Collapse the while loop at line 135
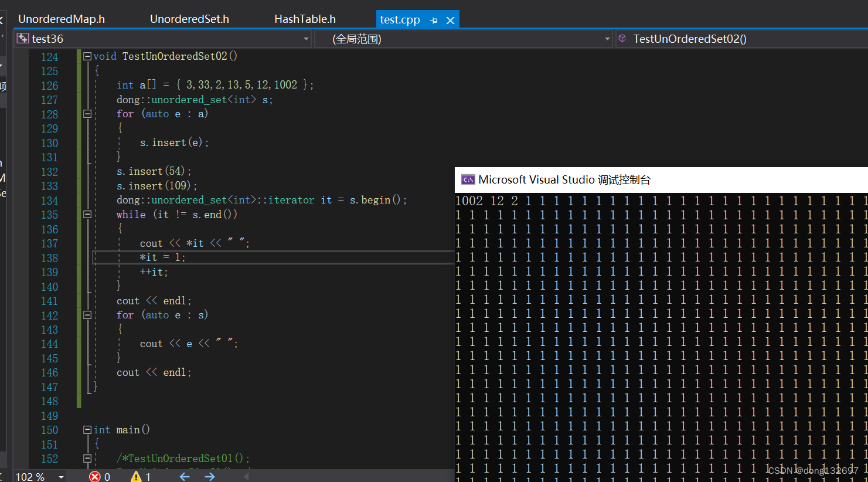This screenshot has height=482, width=868. (87, 215)
